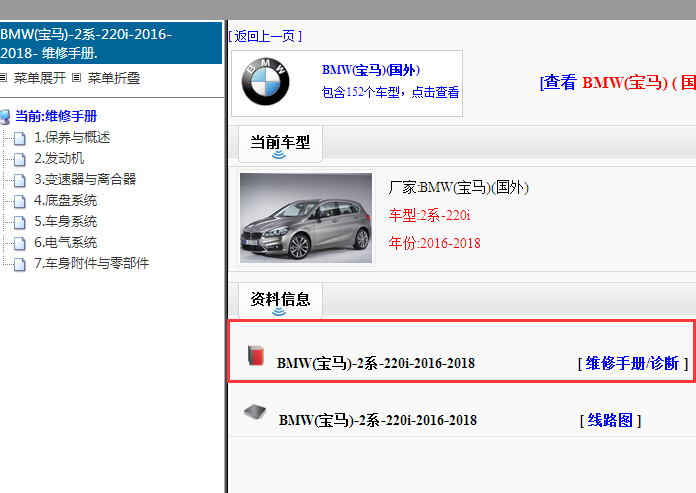This screenshot has width=696, height=493.
Task: Select 7.车身附件与零部件 chapter
Action: click(91, 263)
